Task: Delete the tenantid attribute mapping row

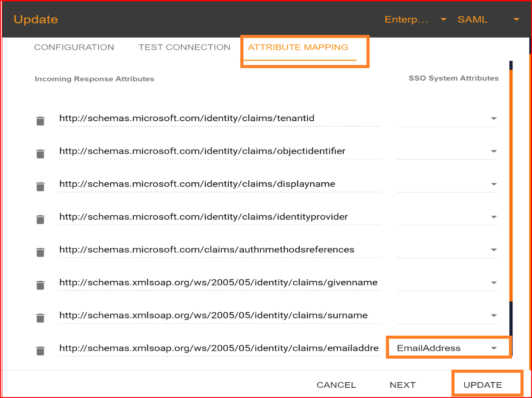Action: tap(40, 121)
